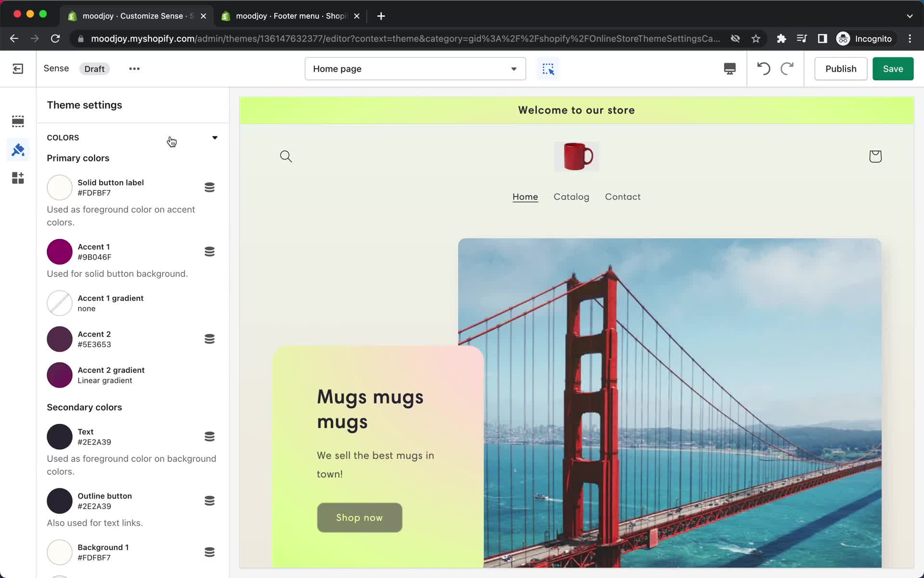Click the reorder handle icon for Accent 2
The width and height of the screenshot is (924, 578).
(x=209, y=339)
